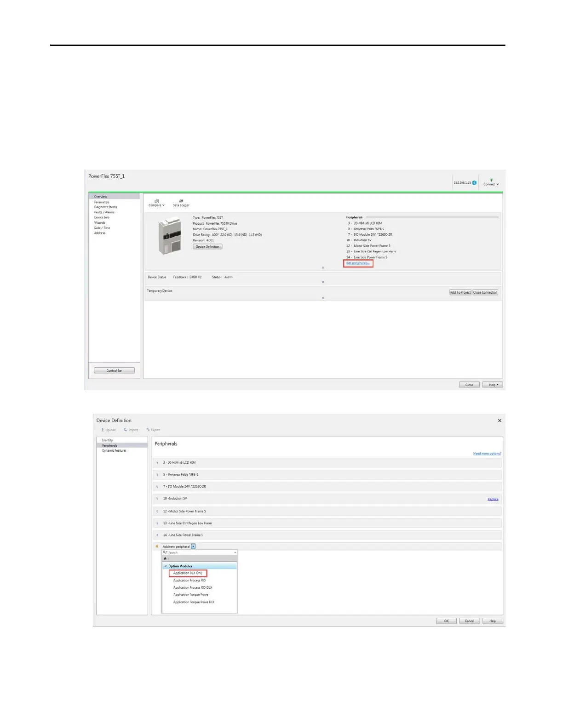563x728 pixels.
Task: Click Close button in PowerFlex 755T_1 window
Action: [x=469, y=385]
